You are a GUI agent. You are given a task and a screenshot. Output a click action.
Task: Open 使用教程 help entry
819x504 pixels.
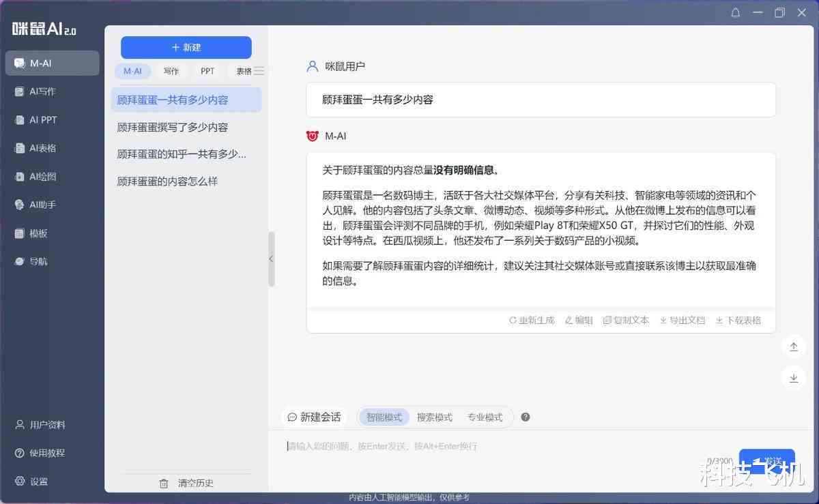pos(40,453)
